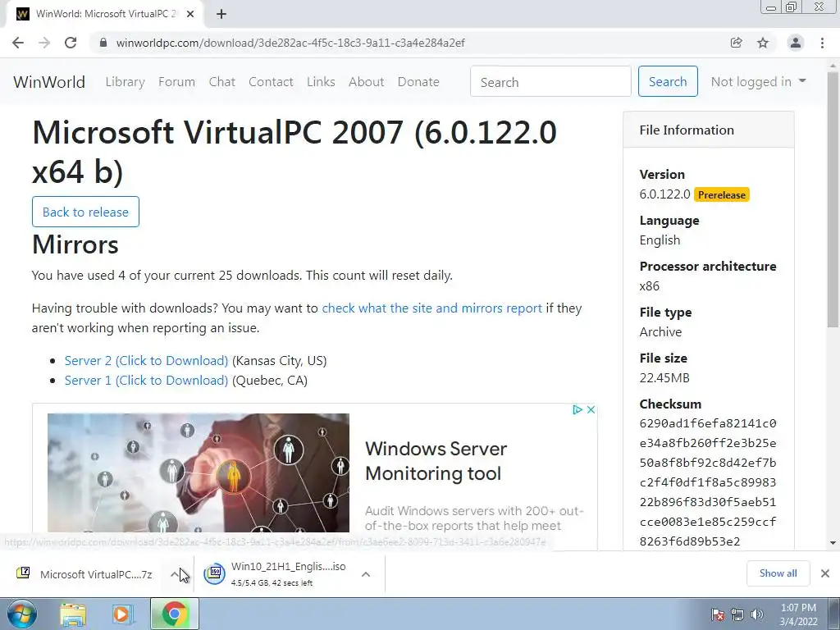
Task: Open Chrome profile avatar
Action: 796,43
